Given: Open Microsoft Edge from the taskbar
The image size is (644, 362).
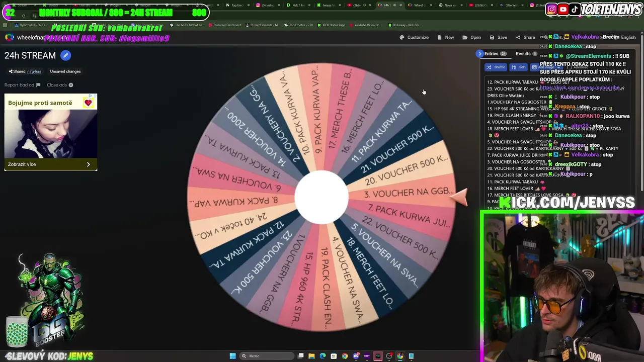Looking at the screenshot, I should tap(323, 356).
